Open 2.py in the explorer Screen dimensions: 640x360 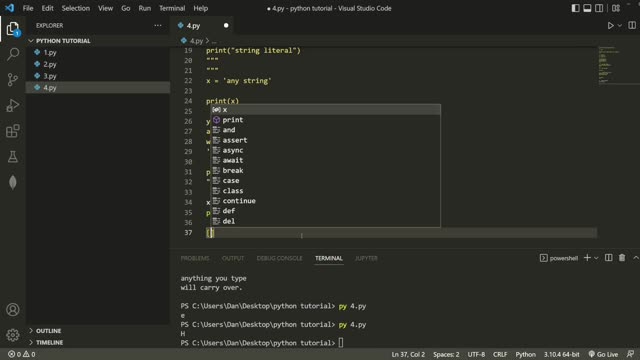point(98,64)
